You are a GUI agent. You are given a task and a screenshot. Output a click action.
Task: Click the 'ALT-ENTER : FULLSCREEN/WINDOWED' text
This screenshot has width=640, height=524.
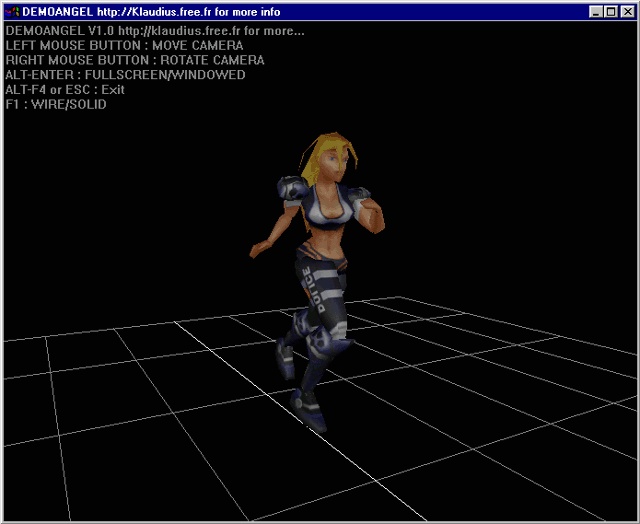click(125, 75)
